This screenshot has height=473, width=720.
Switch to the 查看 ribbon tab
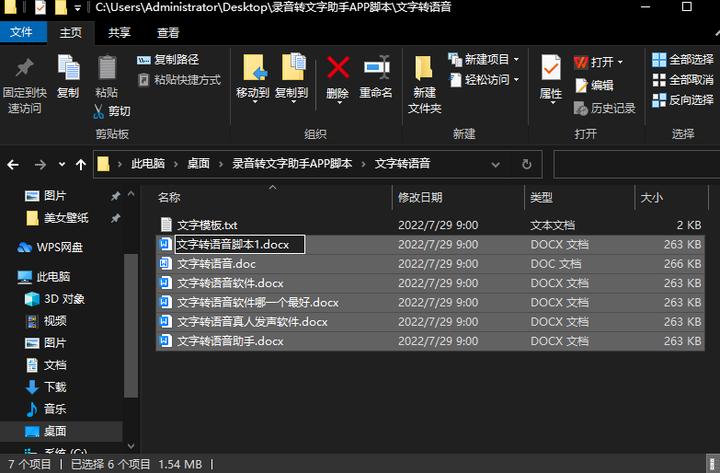click(168, 33)
